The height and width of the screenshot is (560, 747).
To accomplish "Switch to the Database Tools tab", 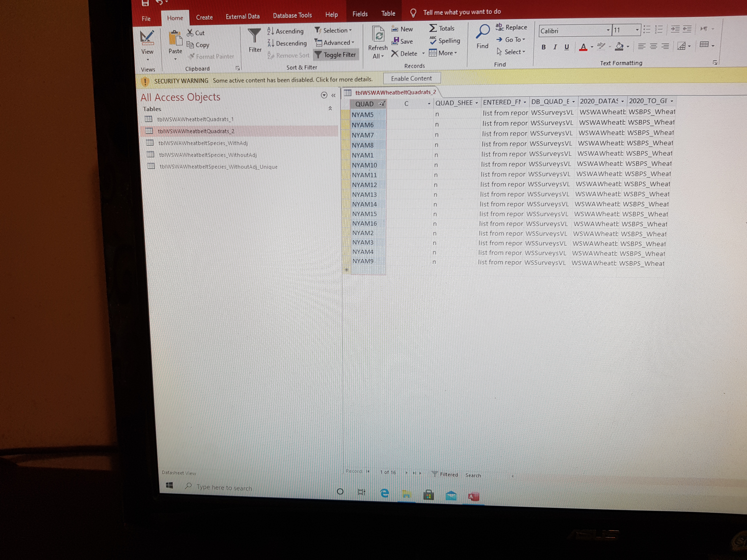I will tap(293, 15).
